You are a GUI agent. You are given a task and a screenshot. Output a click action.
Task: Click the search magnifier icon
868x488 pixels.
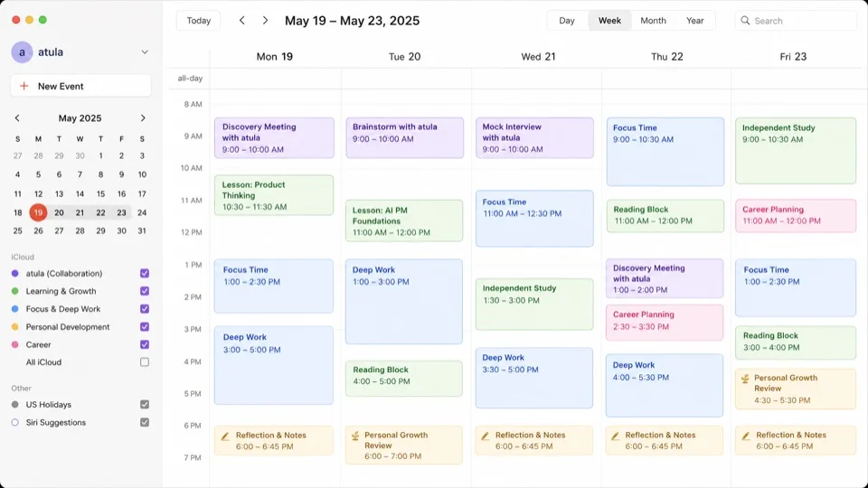(745, 21)
